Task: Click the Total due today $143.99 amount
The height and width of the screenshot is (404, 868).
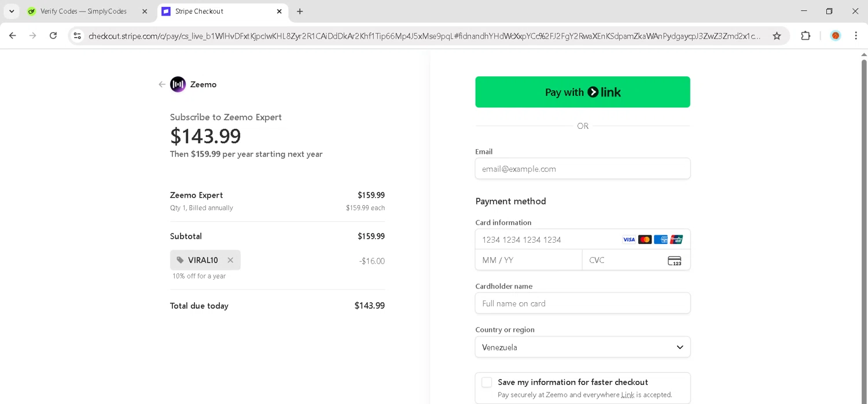Action: pos(370,306)
